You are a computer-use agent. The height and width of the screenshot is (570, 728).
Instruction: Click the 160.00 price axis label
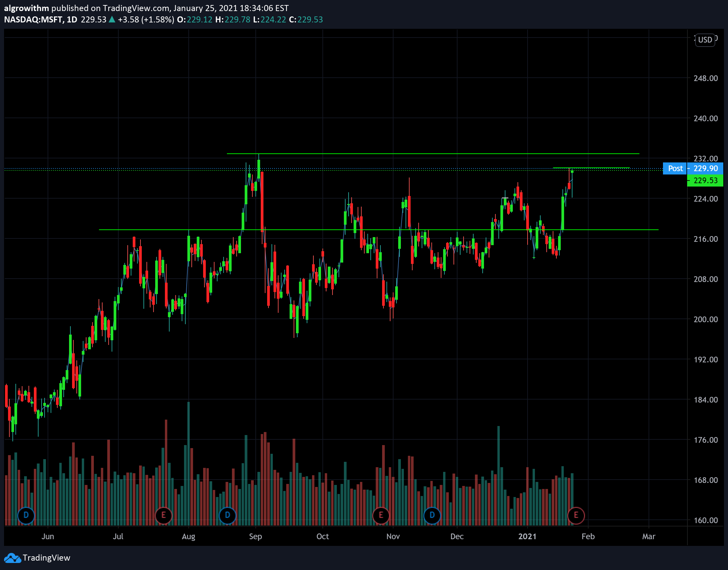coord(706,520)
